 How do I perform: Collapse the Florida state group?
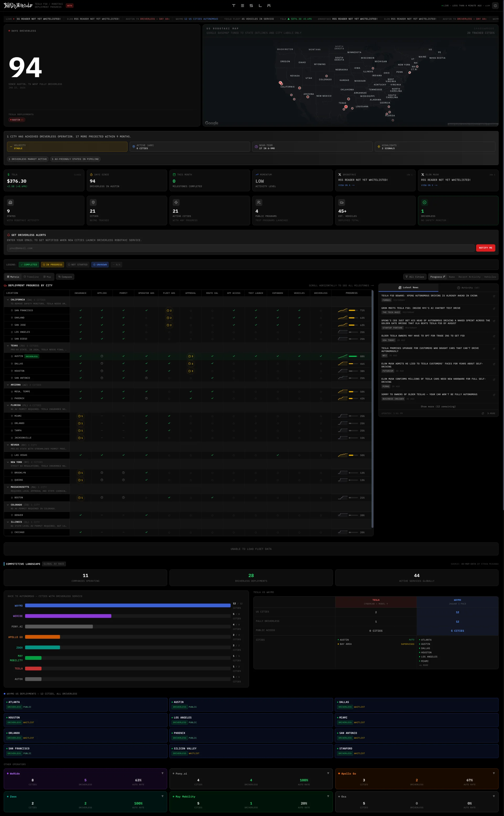[x=8, y=405]
